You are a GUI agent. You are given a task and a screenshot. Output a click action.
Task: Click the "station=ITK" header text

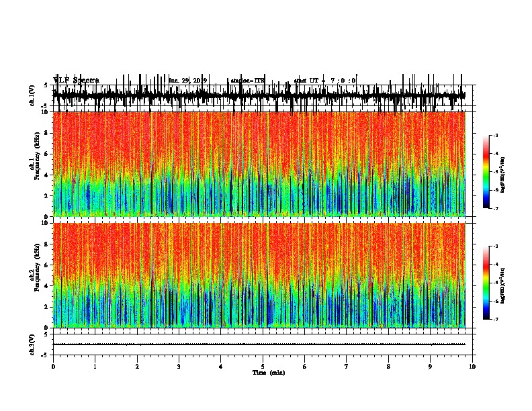coord(247,81)
